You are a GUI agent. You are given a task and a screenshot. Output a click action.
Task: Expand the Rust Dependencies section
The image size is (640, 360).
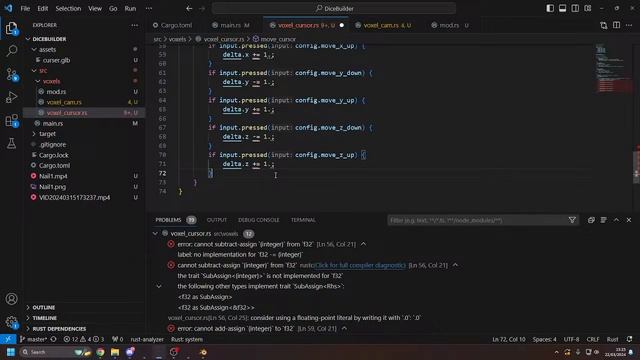[x=59, y=329]
